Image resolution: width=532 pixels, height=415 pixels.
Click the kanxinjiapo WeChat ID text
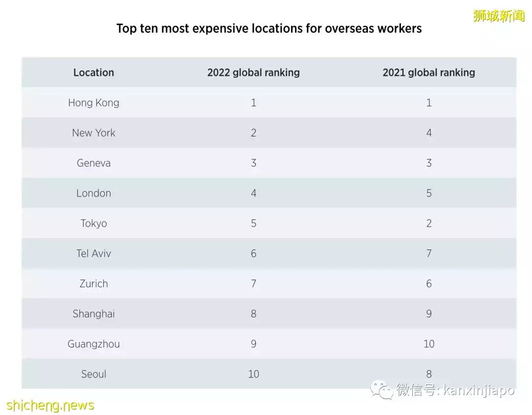tap(478, 390)
